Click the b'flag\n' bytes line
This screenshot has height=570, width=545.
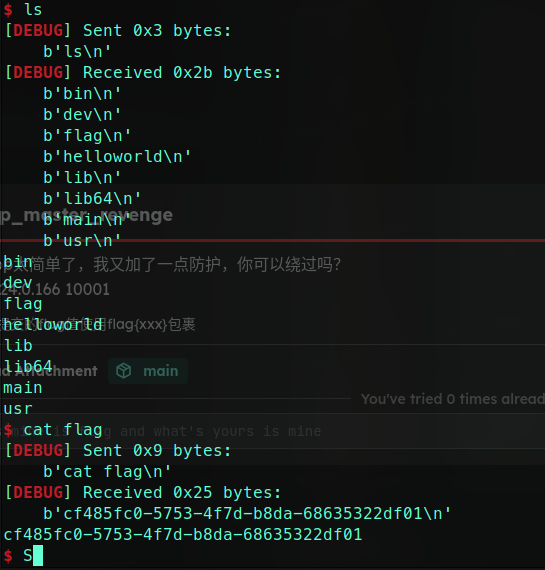pyautogui.click(x=87, y=136)
